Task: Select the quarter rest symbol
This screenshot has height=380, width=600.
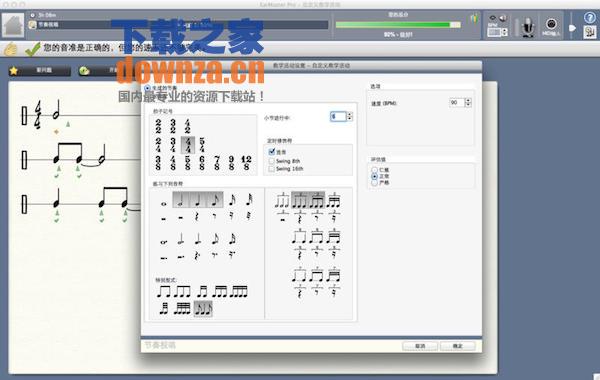Action: pos(197,217)
